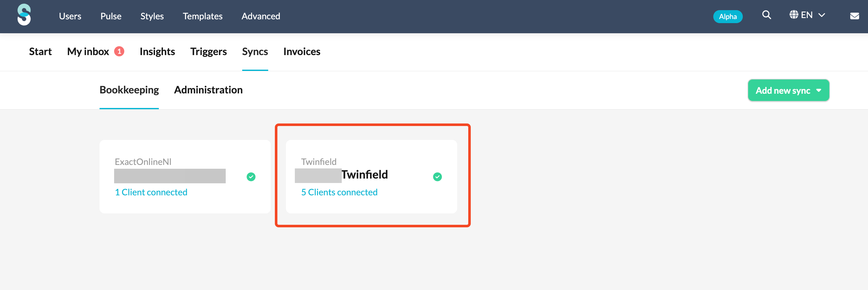This screenshot has height=290, width=868.
Task: Go to the Triggers tab
Action: point(208,52)
